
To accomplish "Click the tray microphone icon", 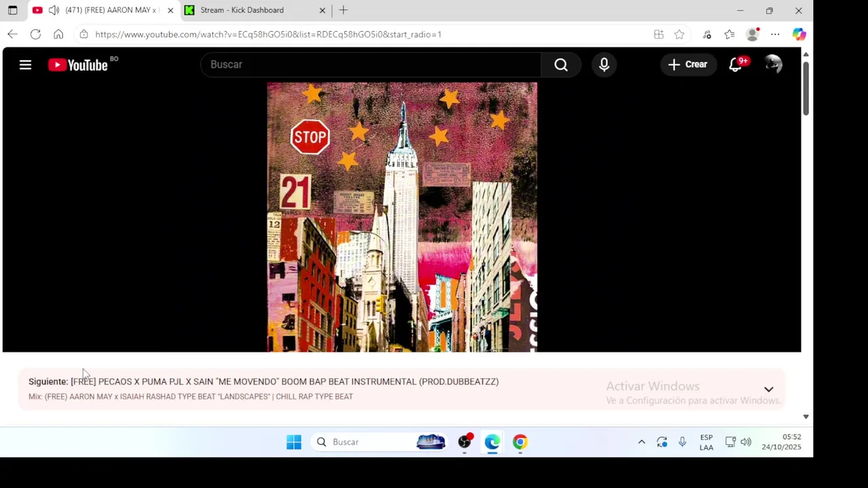I will 682,442.
